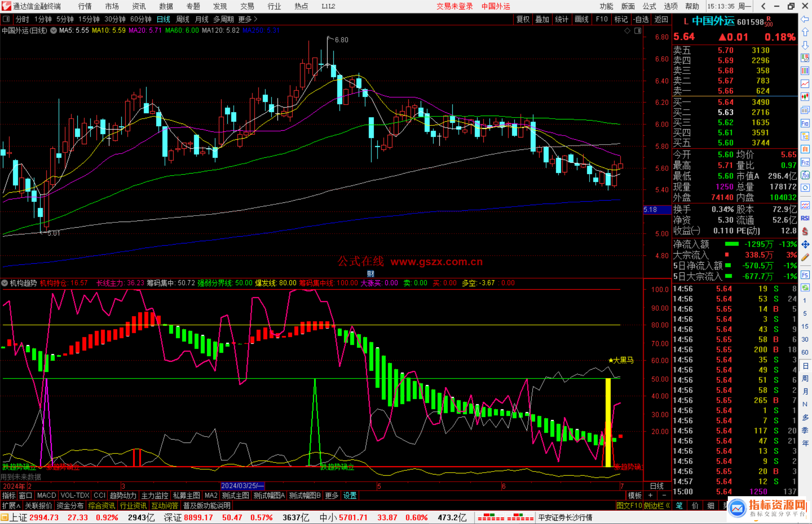The width and height of the screenshot is (812, 524).
Task: Click the panel icon beside the diamond icon
Action: (x=638, y=31)
